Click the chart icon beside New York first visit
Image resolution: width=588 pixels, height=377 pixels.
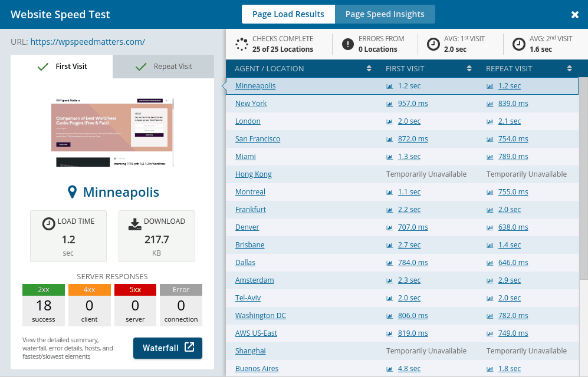(390, 104)
